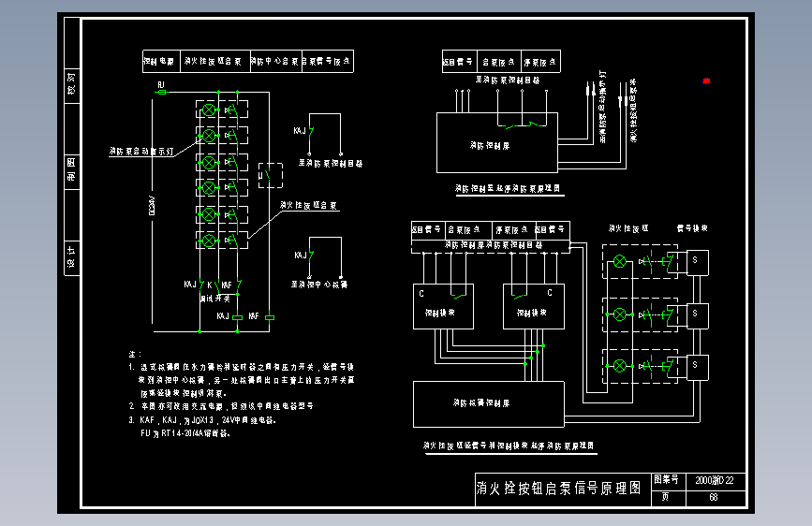Image resolution: width=812 pixels, height=526 pixels.
Task: Click the 设计 cell in left margin strip
Action: [x=71, y=258]
